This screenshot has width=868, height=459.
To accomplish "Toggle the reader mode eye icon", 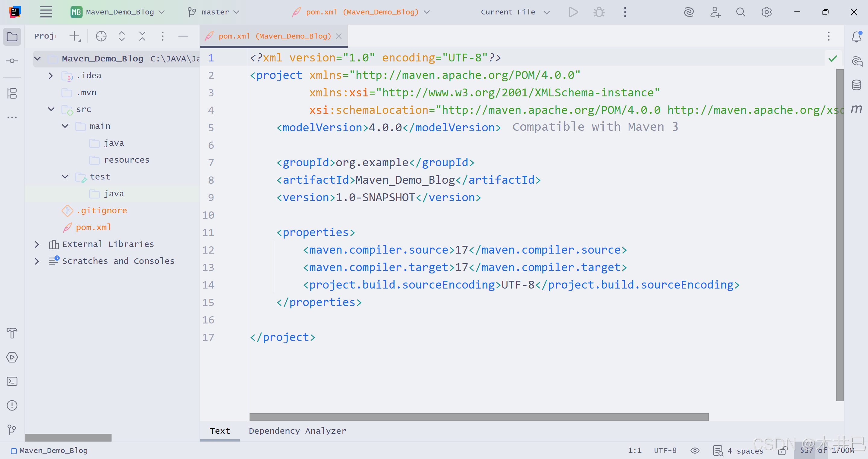I will coord(695,450).
